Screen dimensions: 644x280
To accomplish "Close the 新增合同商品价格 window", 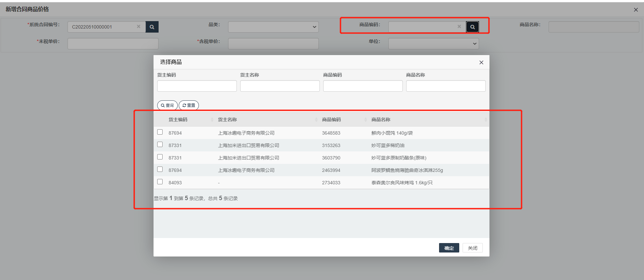I will coord(636,10).
